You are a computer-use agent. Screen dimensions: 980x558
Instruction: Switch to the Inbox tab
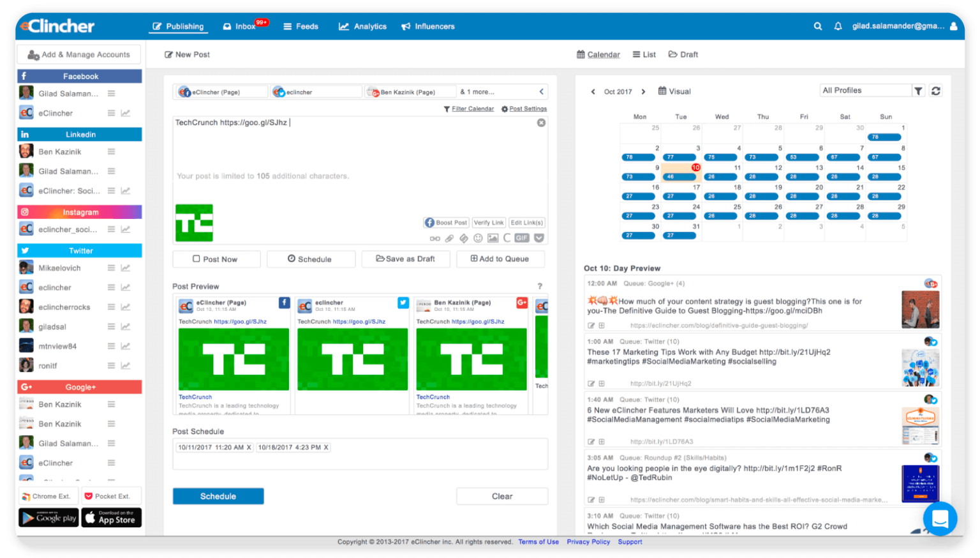[243, 26]
